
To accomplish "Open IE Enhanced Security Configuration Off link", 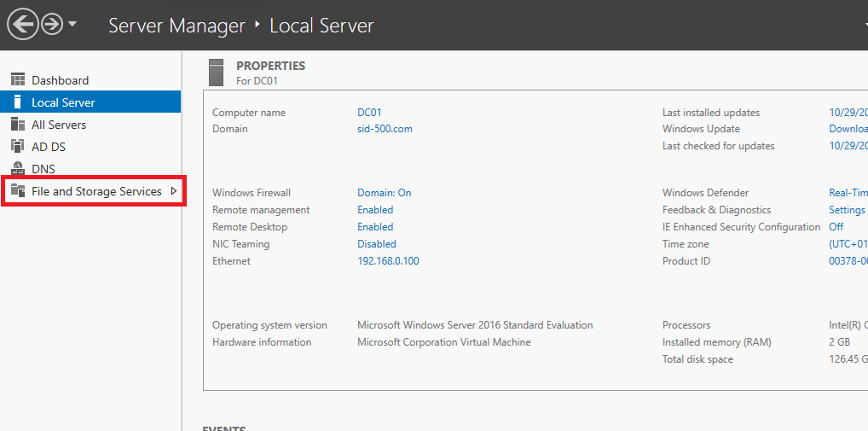I will tap(836, 227).
